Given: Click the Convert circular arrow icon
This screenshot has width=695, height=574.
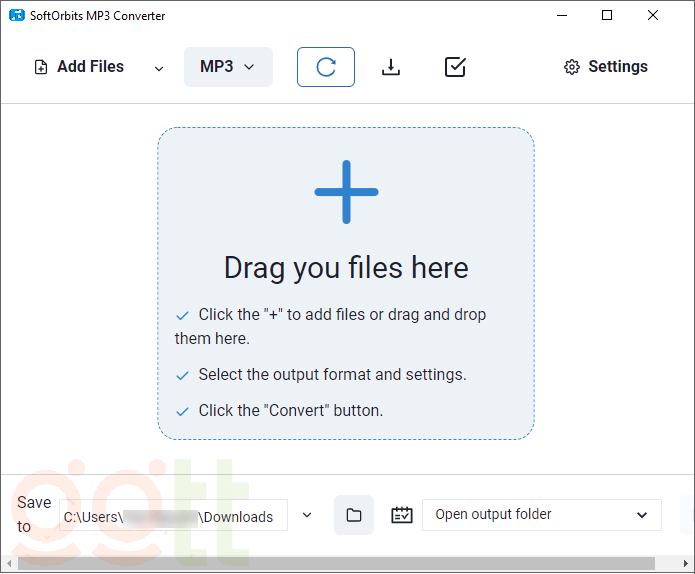Looking at the screenshot, I should (x=326, y=67).
